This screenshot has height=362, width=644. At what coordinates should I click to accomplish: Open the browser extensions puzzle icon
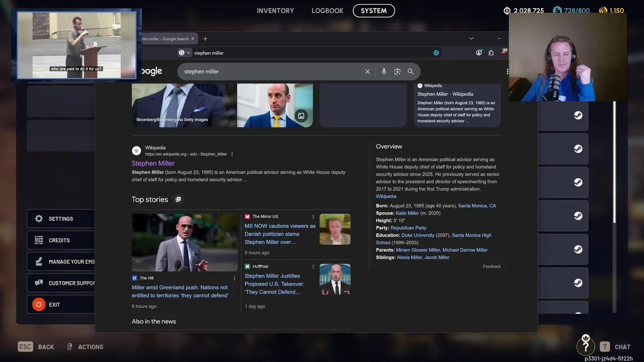491,52
